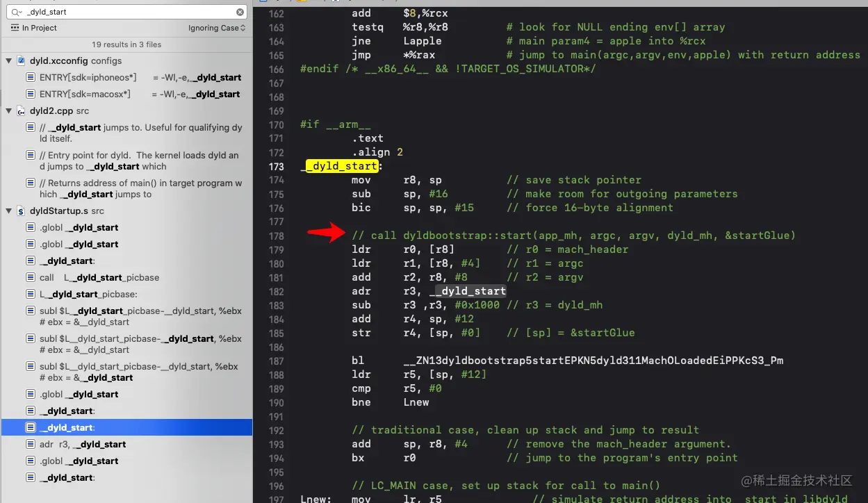Viewport: 868px width, 503px height.
Task: Click the magnifier icon in the search field
Action: coord(15,12)
